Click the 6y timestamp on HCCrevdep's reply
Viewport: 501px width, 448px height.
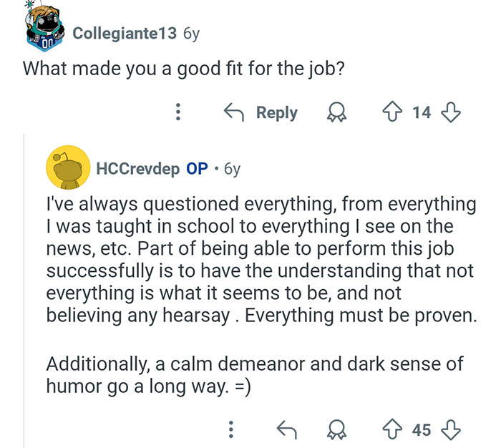(232, 169)
